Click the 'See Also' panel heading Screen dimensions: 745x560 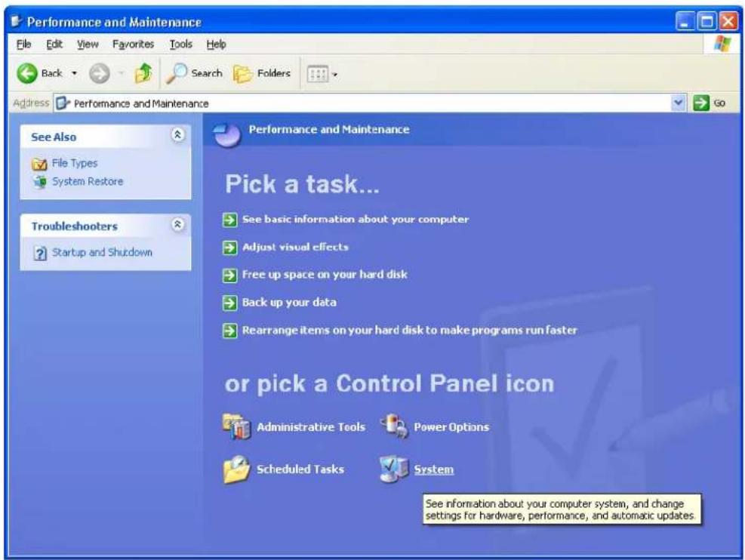point(54,137)
